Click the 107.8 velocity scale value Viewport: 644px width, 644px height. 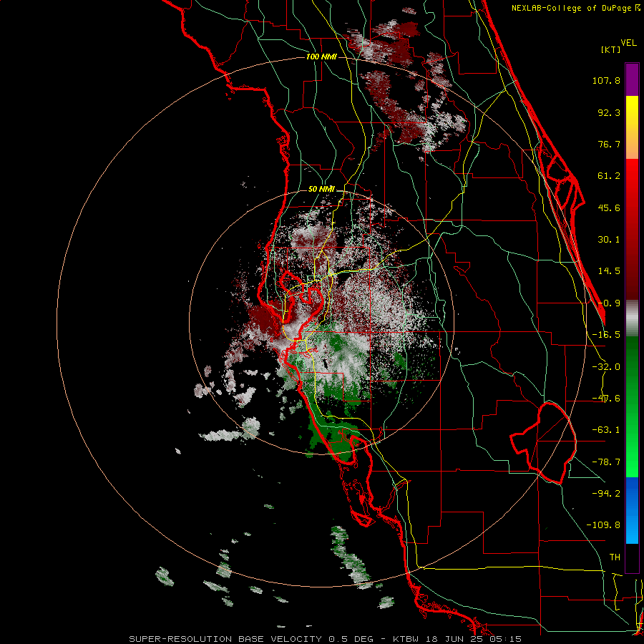(606, 80)
